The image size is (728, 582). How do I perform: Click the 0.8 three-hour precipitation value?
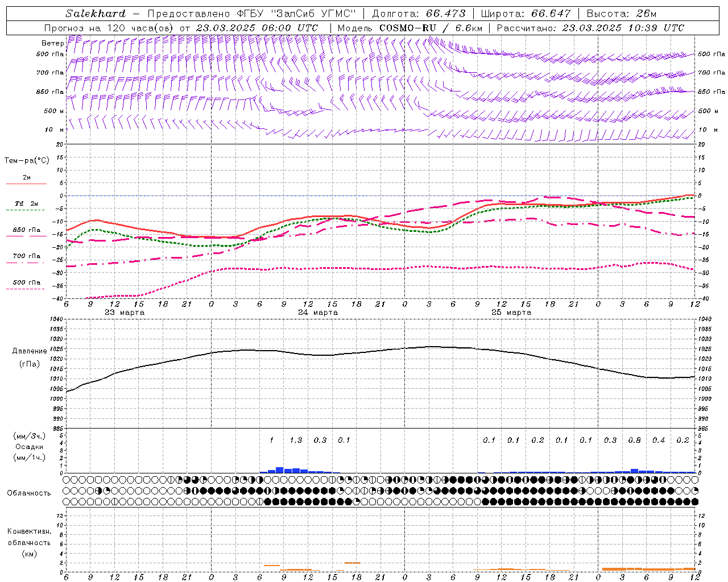tap(635, 440)
